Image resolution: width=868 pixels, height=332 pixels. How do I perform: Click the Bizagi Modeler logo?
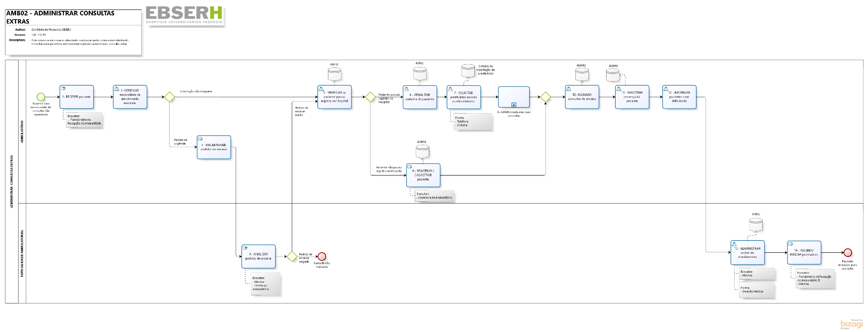(851, 324)
